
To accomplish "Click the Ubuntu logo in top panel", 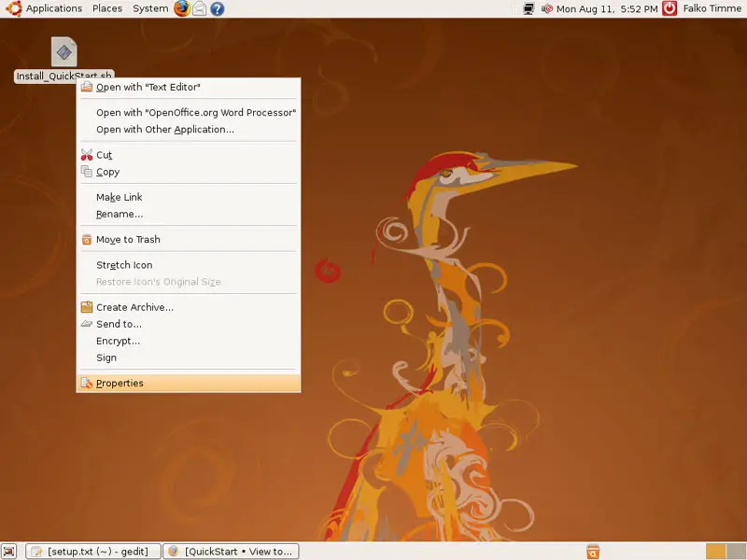I will (x=14, y=8).
